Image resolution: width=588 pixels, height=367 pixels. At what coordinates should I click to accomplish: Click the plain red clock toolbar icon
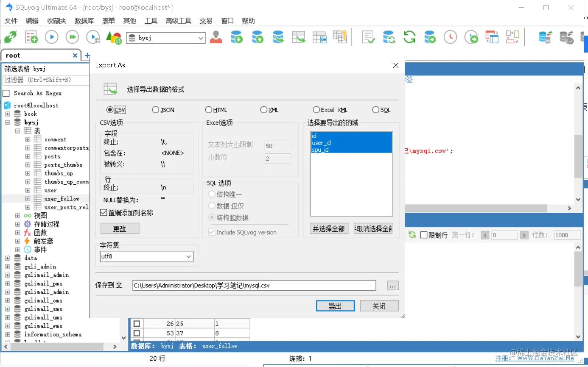[451, 37]
